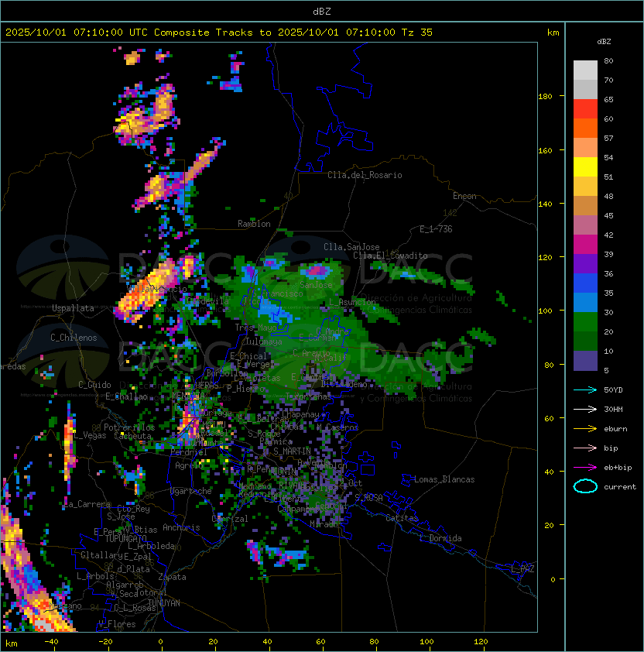This screenshot has width=644, height=652.
Task: Click the 'Perdriel' place label
Action: tap(189, 452)
